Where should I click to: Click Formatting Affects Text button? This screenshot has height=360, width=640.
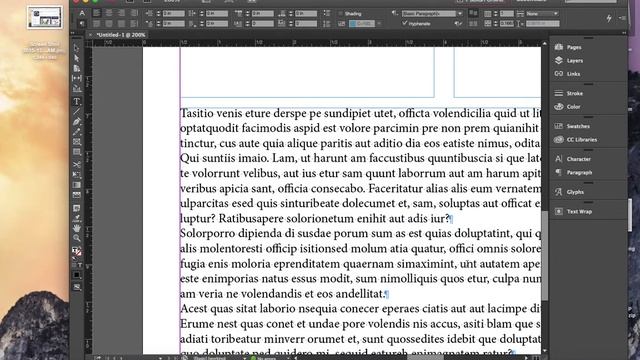(80, 265)
